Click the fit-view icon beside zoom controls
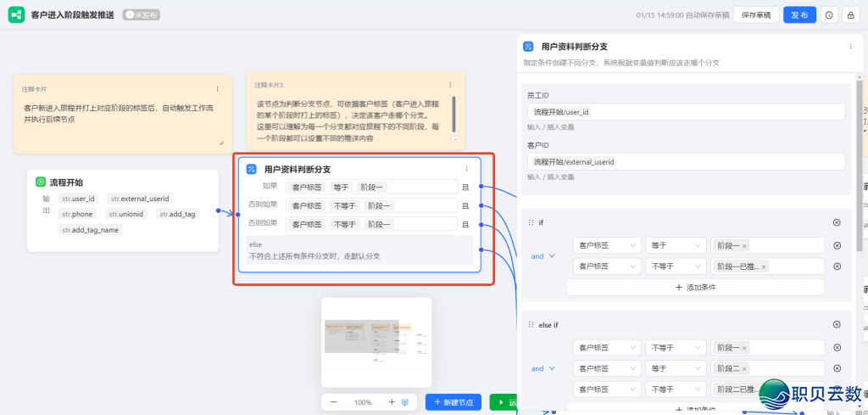 pos(405,401)
